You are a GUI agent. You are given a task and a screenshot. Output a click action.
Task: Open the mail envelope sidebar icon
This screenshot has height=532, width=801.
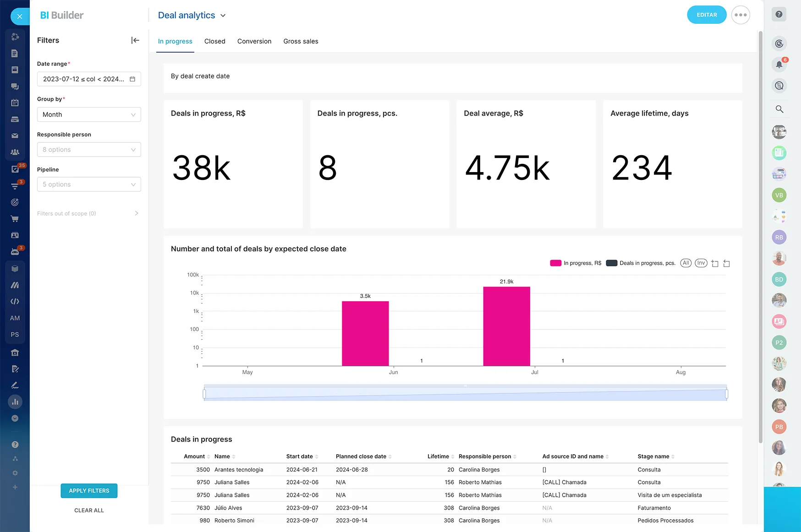tap(15, 136)
